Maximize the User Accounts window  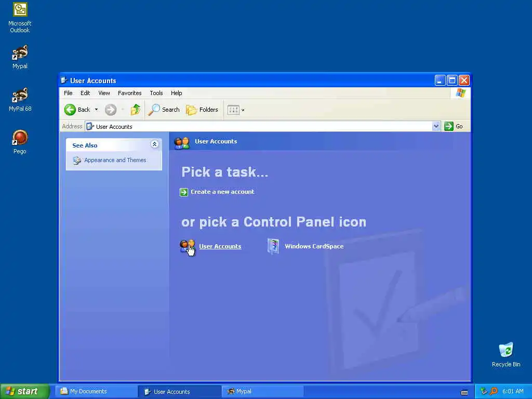pos(452,81)
